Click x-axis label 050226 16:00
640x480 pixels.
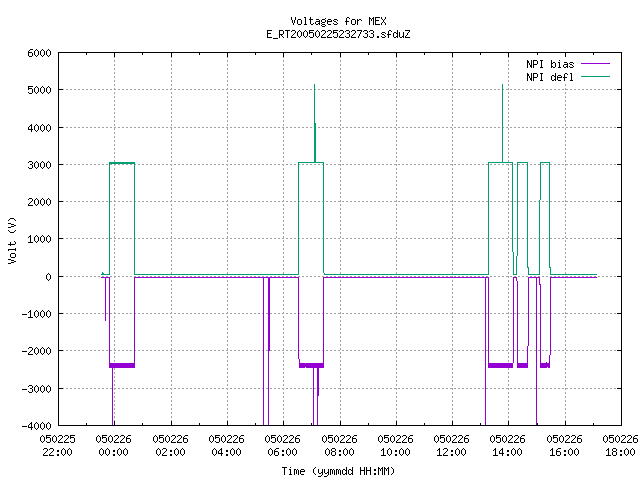coord(564,445)
